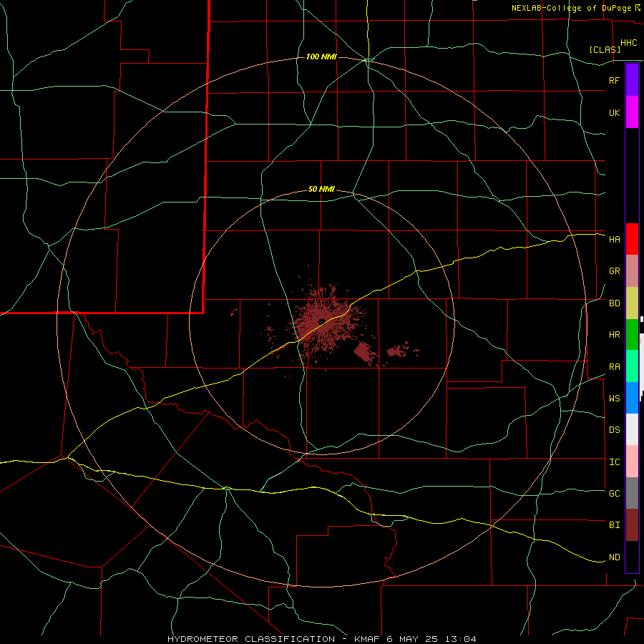The width and height of the screenshot is (644, 644).
Task: Click the DS white legend swatch
Action: 632,429
